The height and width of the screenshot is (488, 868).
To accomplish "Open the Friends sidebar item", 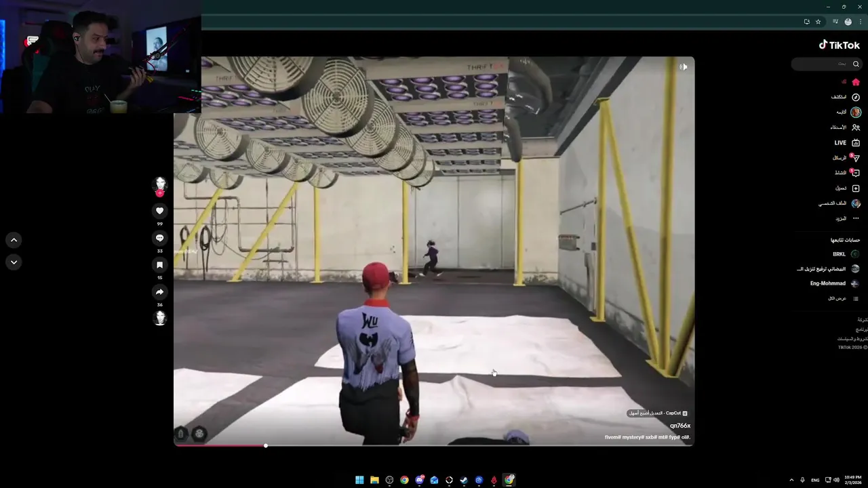I will [846, 127].
